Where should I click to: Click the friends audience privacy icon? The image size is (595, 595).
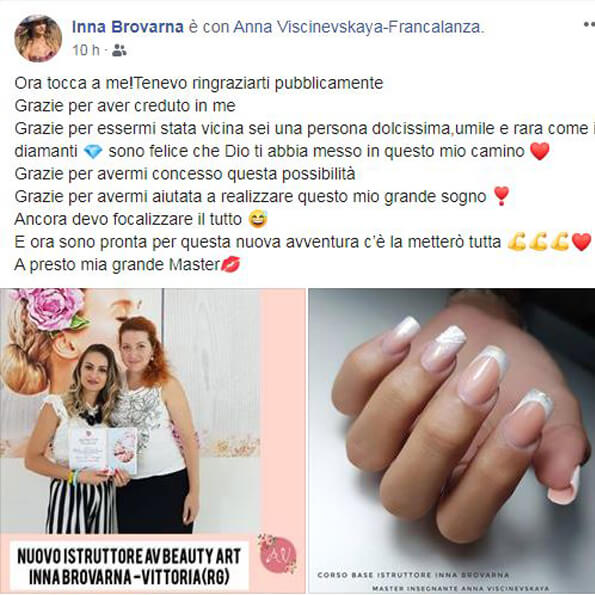[x=119, y=50]
